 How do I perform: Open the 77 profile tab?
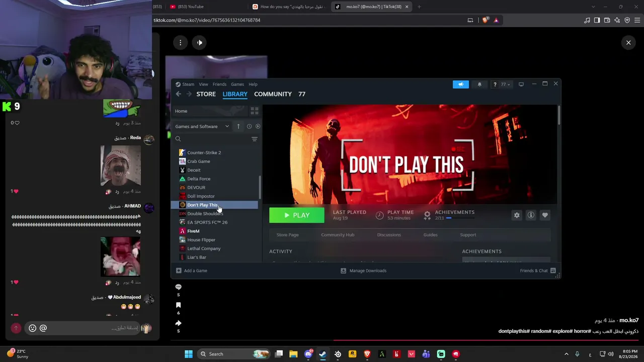302,94
